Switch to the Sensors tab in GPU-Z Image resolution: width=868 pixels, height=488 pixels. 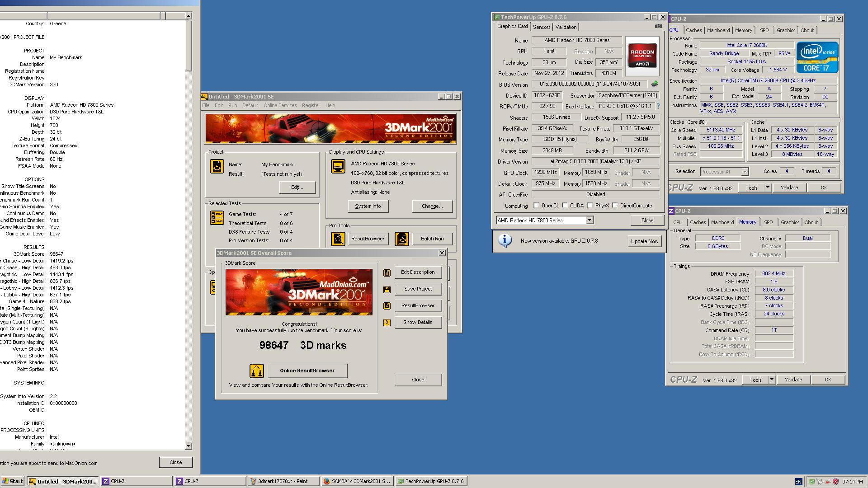click(541, 27)
